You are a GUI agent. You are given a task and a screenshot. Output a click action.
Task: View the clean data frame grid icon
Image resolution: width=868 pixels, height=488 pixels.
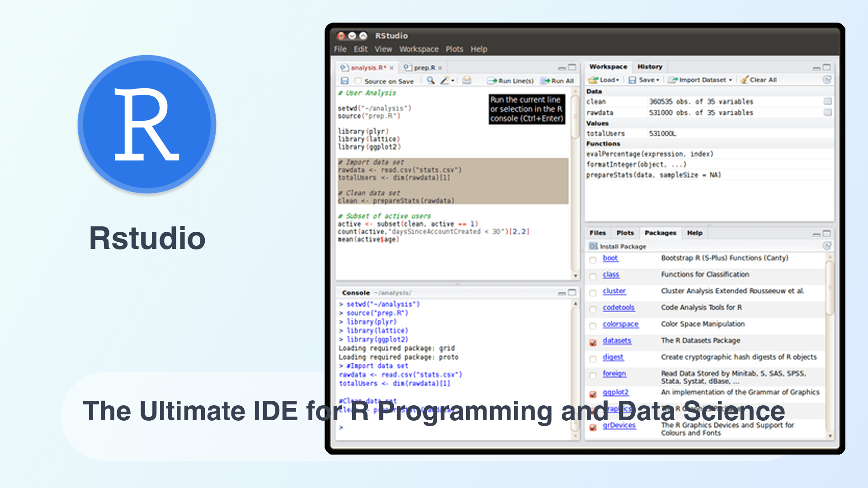(x=828, y=101)
